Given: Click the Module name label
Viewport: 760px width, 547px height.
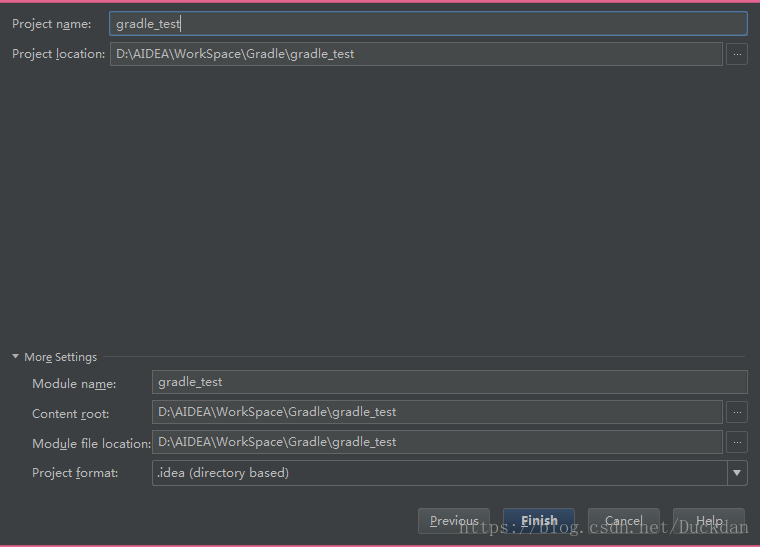Looking at the screenshot, I should point(74,384).
